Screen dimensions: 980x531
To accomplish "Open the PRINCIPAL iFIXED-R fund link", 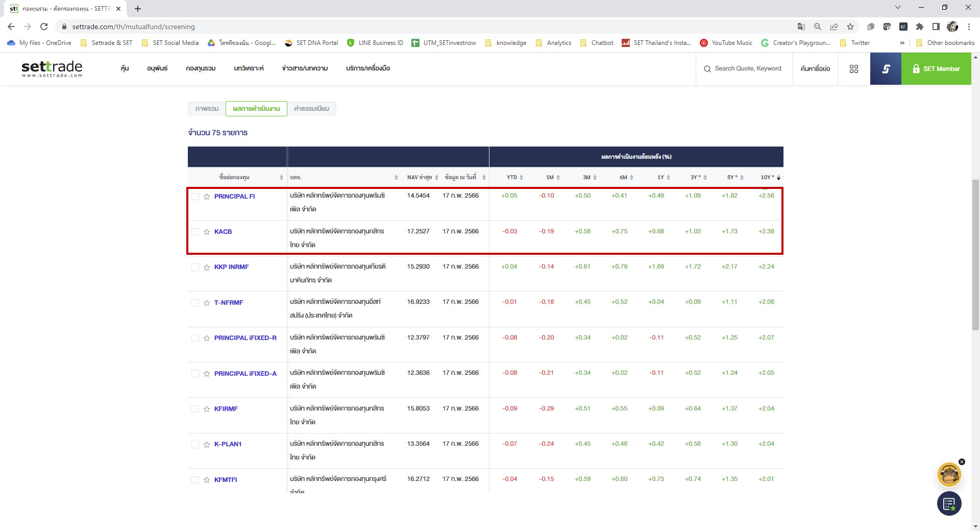I will click(x=245, y=338).
